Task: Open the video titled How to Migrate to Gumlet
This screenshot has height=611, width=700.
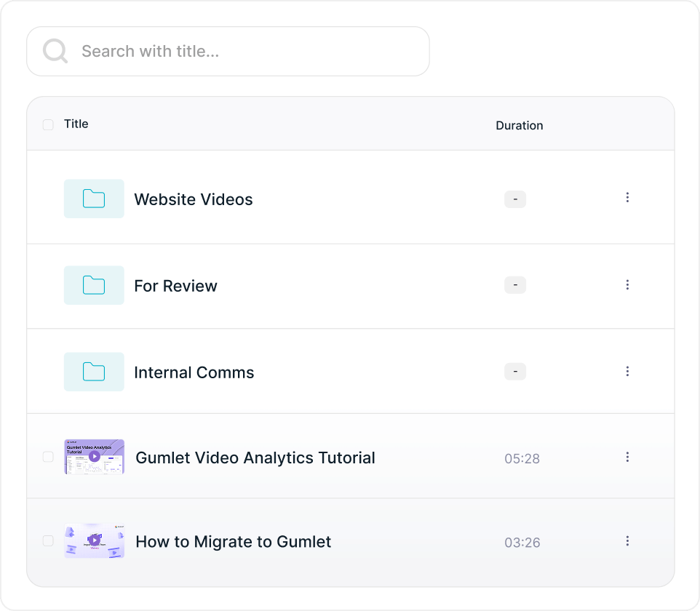Action: [232, 542]
